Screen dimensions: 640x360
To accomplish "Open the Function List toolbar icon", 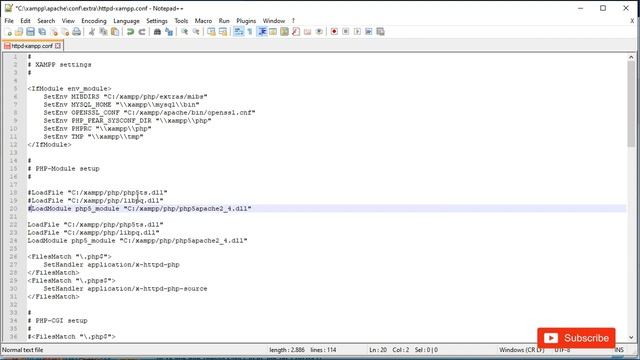I will click(296, 32).
